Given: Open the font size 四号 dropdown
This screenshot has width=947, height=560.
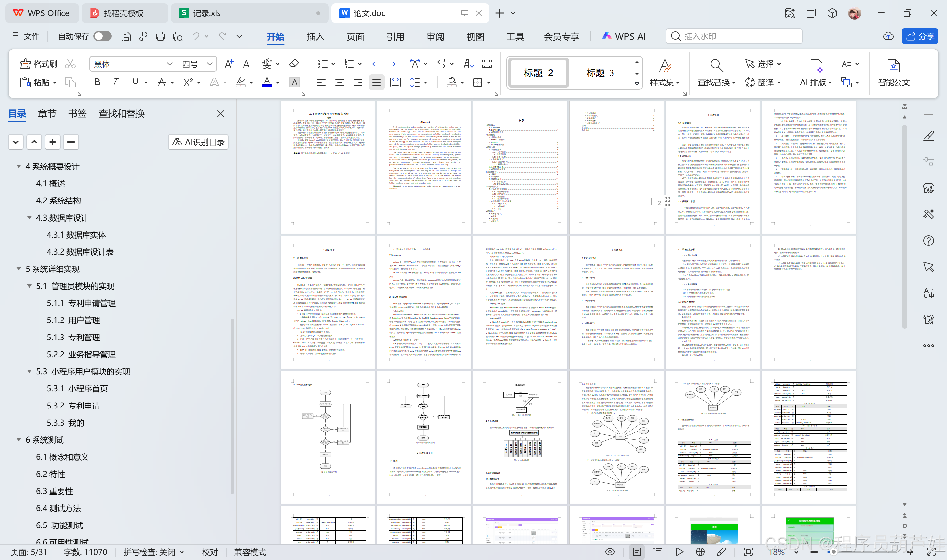Looking at the screenshot, I should (x=209, y=64).
